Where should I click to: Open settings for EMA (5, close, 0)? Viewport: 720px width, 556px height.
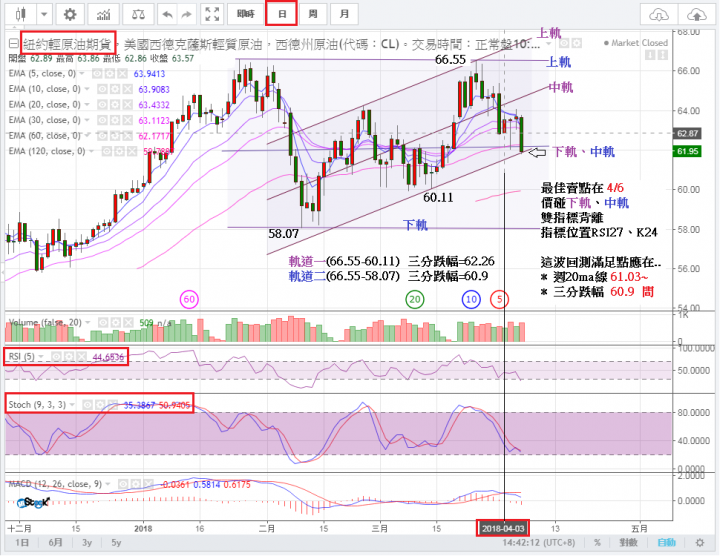(x=109, y=73)
